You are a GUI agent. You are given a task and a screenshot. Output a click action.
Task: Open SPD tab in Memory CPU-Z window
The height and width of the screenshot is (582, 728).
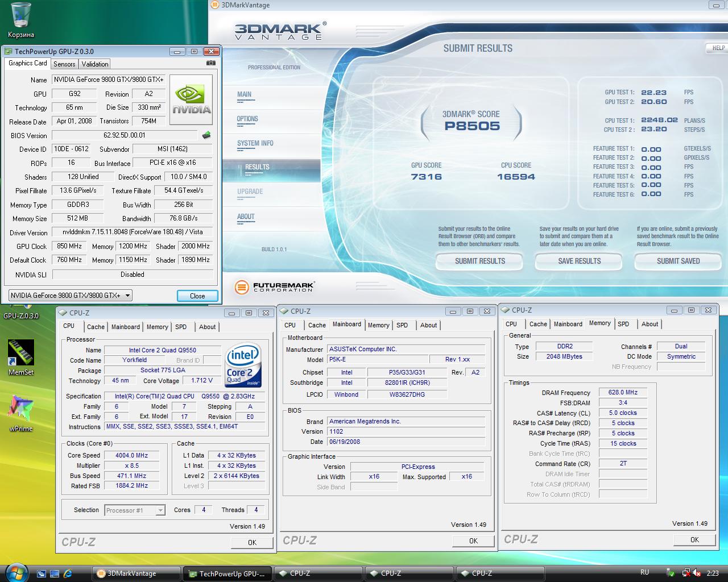click(623, 324)
